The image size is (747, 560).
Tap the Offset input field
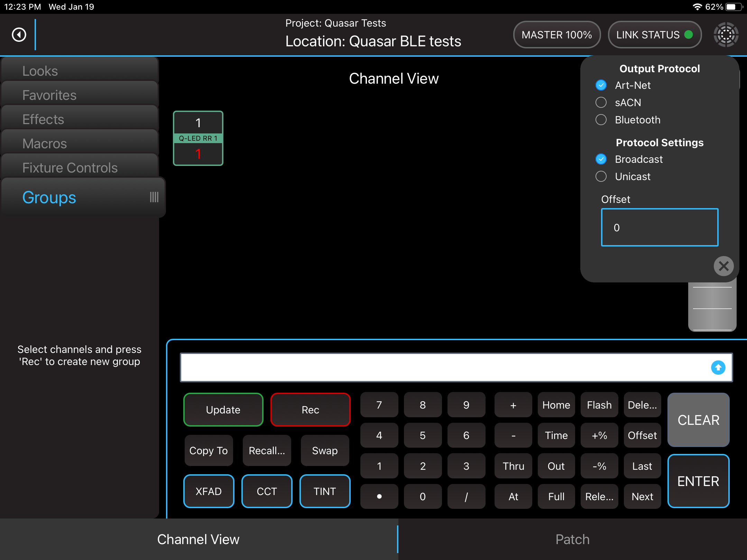click(660, 227)
